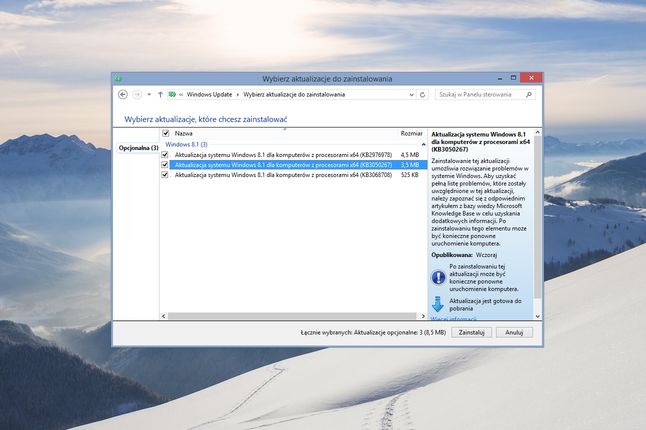Screen dimensions: 646x430
Task: Click the 'Łącznie wybranych' summary text
Action: [x=373, y=332]
